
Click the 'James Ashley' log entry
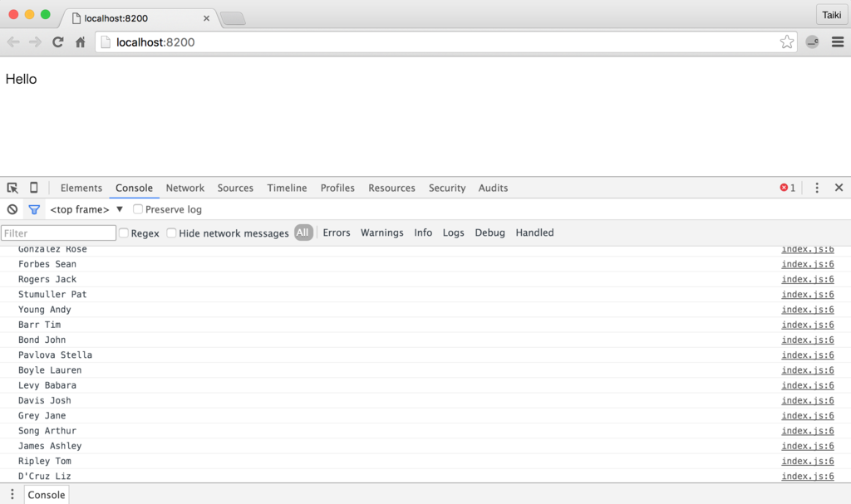point(50,447)
